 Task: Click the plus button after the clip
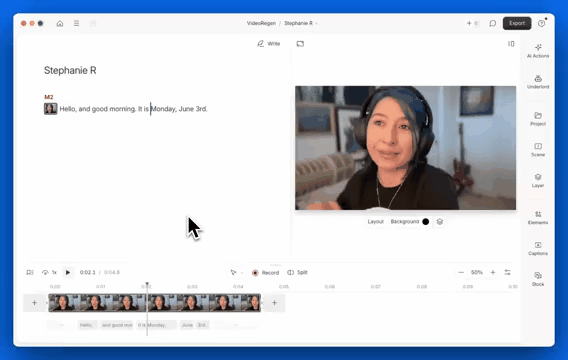click(x=274, y=303)
